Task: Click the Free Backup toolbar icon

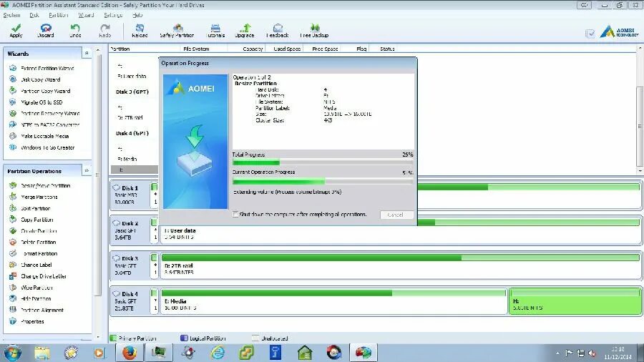Action: pos(315,31)
